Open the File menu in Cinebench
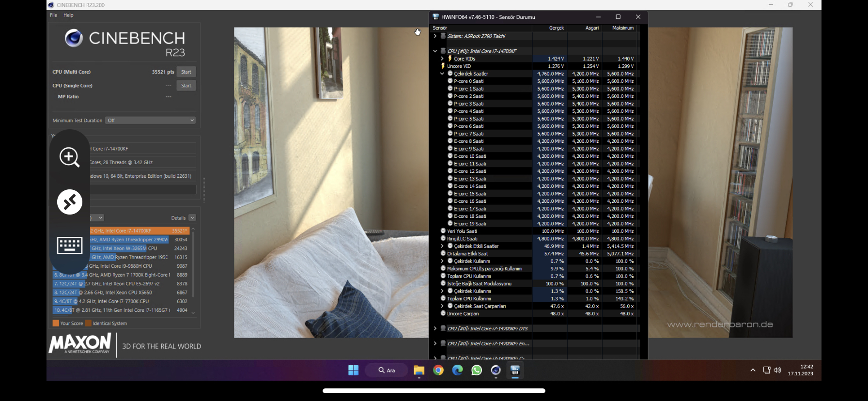Screen dimensions: 868x401 pyautogui.click(x=53, y=15)
